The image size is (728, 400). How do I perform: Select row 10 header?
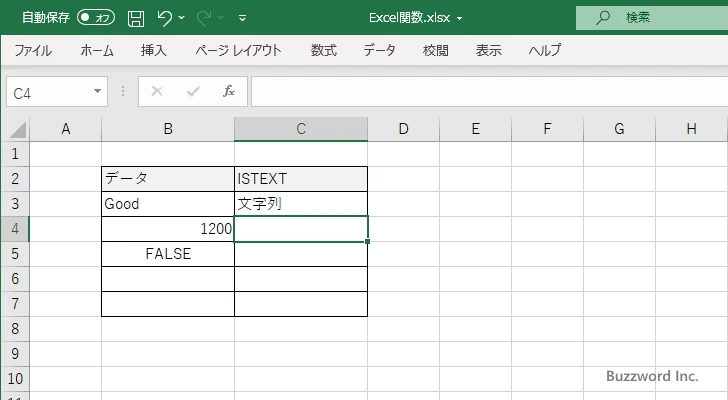pos(15,379)
